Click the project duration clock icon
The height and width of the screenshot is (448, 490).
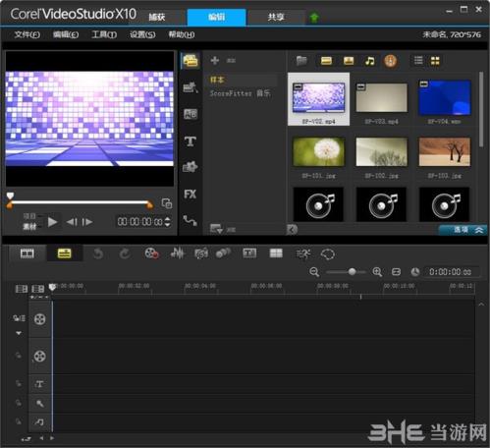click(415, 272)
